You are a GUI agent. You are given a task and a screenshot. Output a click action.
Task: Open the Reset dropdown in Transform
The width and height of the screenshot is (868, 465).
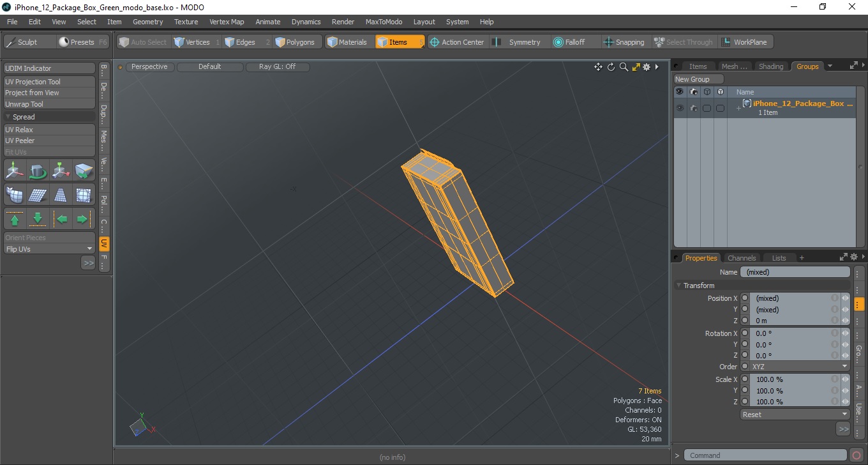tap(795, 415)
